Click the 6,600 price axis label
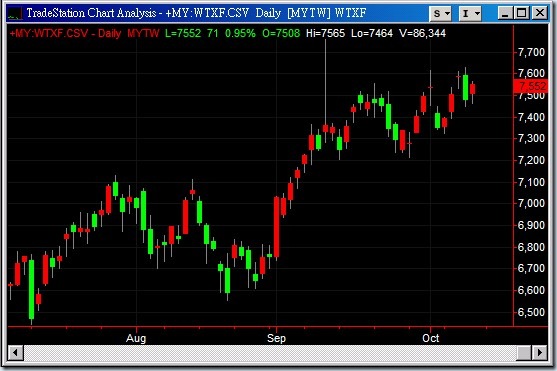This screenshot has height=371, width=557. coord(531,290)
